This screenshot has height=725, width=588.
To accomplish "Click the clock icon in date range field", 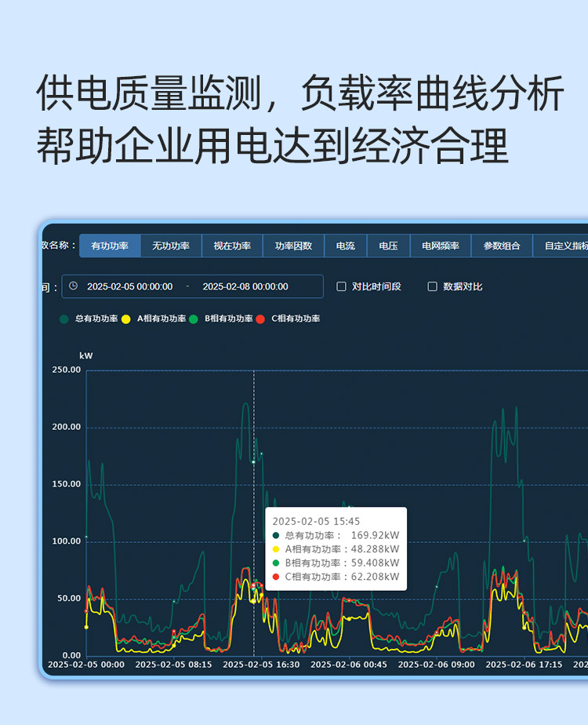I will pyautogui.click(x=74, y=286).
